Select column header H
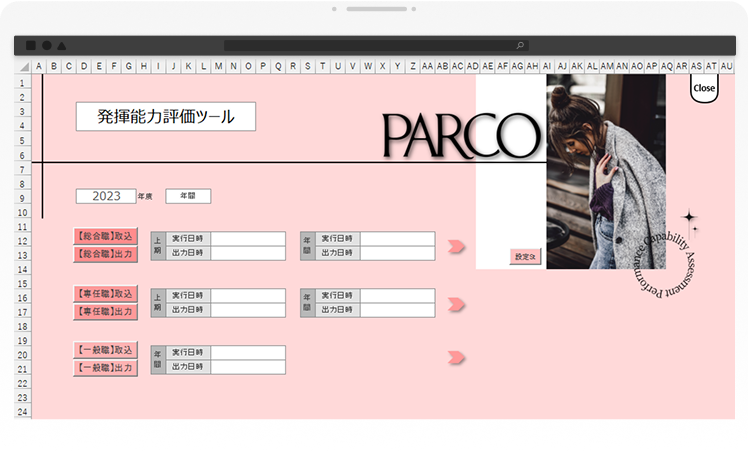Image resolution: width=748 pixels, height=451 pixels. [143, 67]
